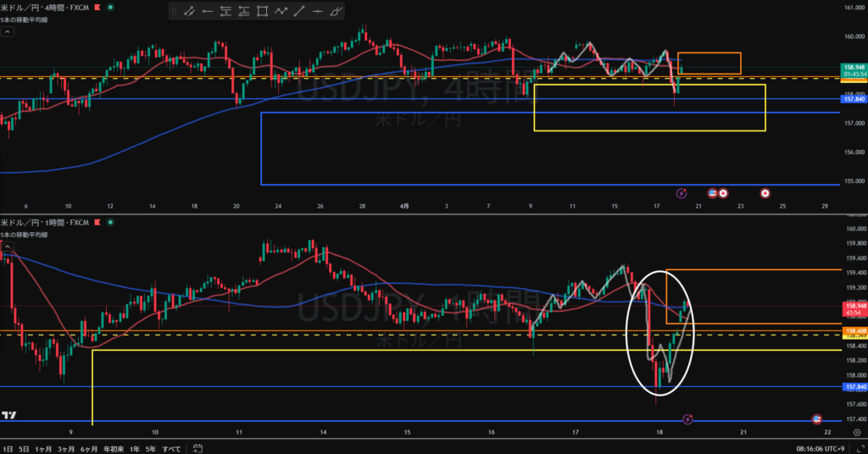This screenshot has height=454, width=868.
Task: Select the brush drawing tool
Action: click(x=337, y=12)
